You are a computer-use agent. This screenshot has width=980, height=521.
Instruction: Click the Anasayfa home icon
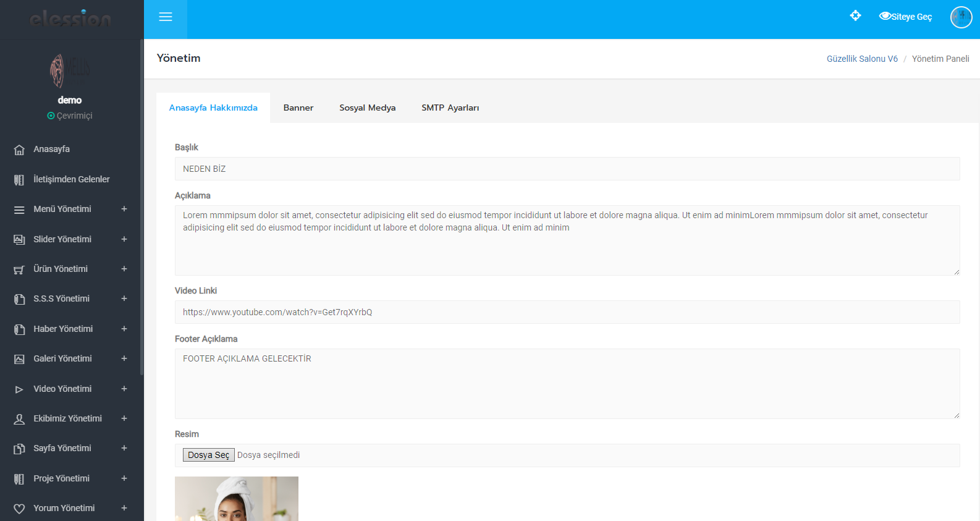(x=19, y=150)
